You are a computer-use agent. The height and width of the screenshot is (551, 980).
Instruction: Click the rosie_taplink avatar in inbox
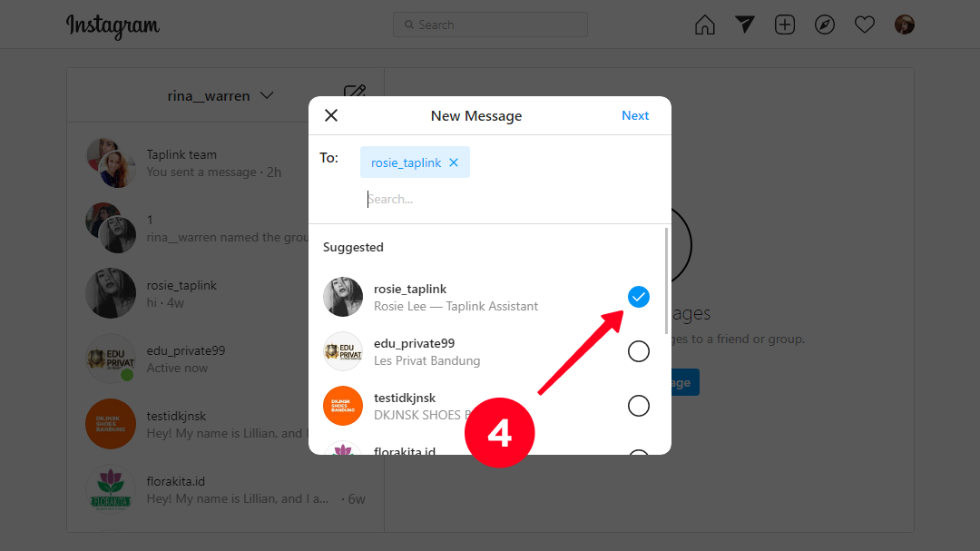point(111,293)
